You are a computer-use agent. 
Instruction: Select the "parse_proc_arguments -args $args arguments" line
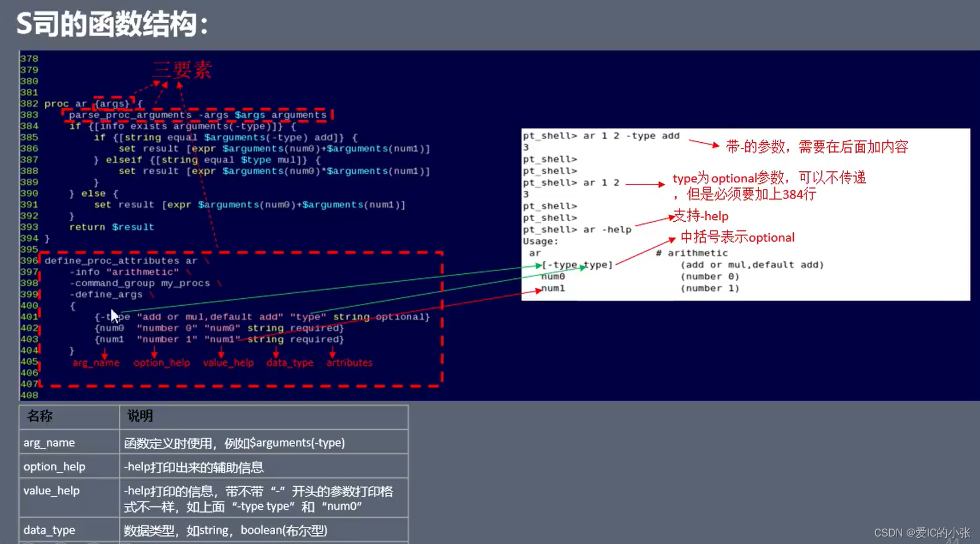pyautogui.click(x=198, y=115)
